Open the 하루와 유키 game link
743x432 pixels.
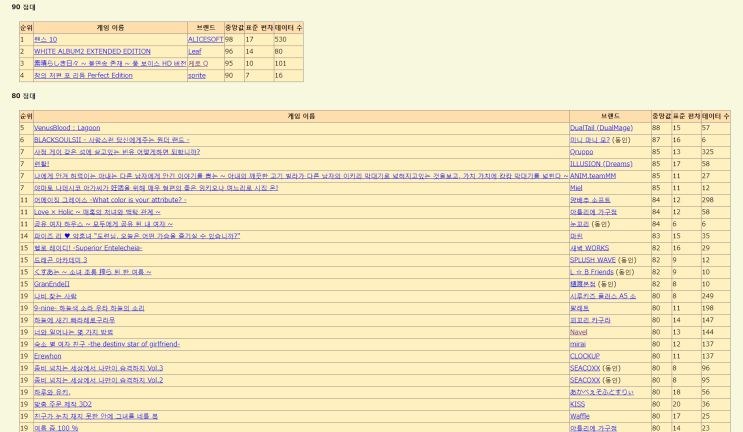click(52, 392)
